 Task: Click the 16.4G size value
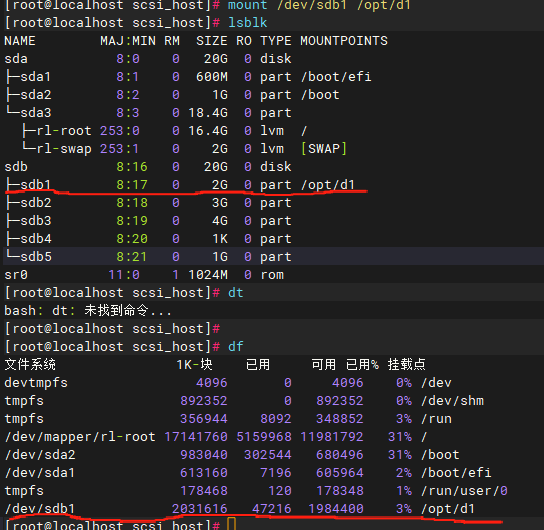click(x=208, y=131)
